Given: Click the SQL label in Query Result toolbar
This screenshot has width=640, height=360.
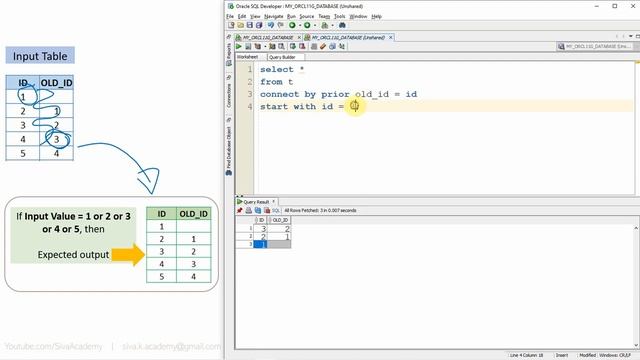Looking at the screenshot, I should coord(276,211).
